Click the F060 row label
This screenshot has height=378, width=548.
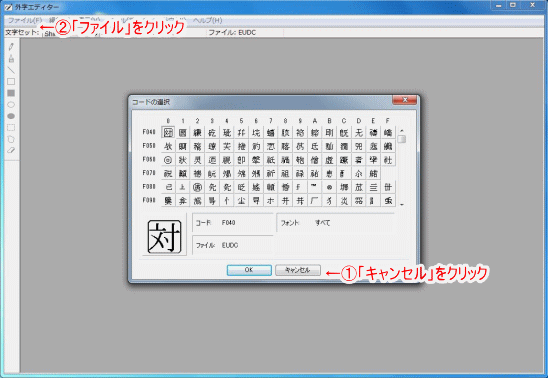click(x=149, y=159)
